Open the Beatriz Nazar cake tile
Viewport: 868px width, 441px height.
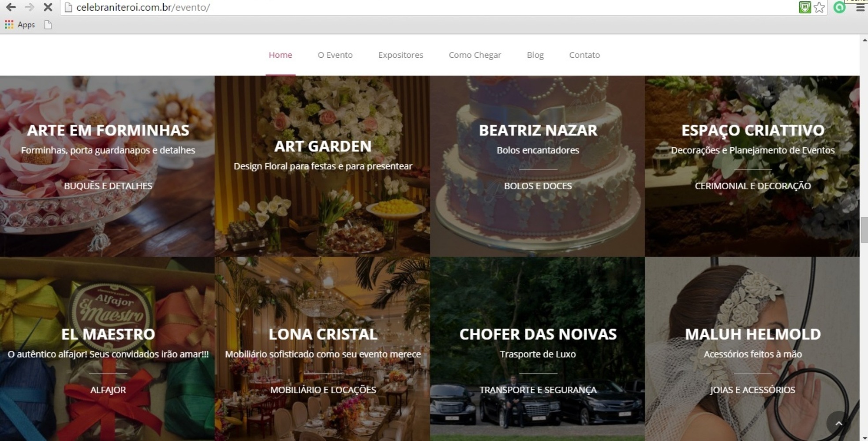click(538, 166)
